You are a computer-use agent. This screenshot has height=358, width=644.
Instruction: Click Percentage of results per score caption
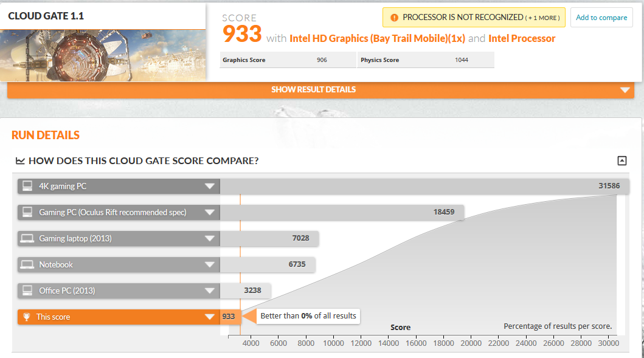tap(558, 326)
